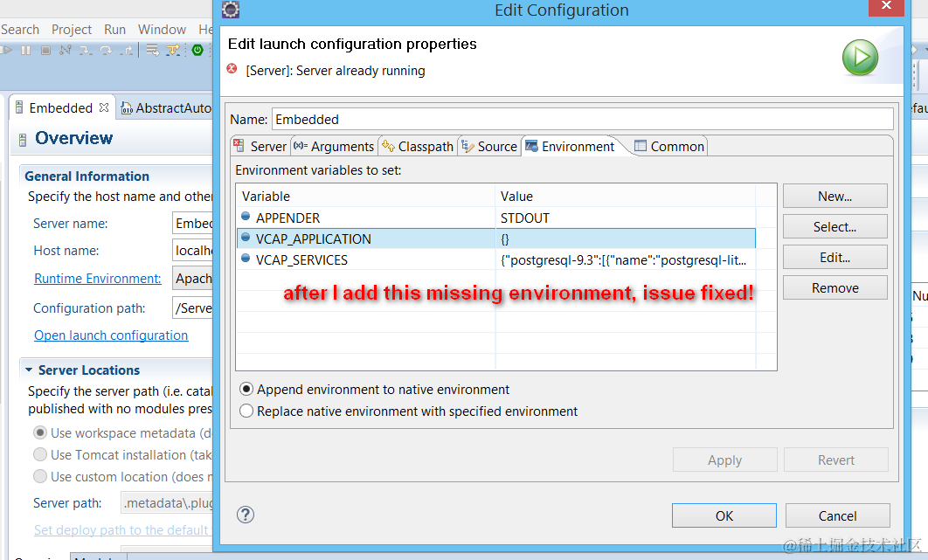The height and width of the screenshot is (560, 928).
Task: Click the Value column header
Action: [626, 196]
